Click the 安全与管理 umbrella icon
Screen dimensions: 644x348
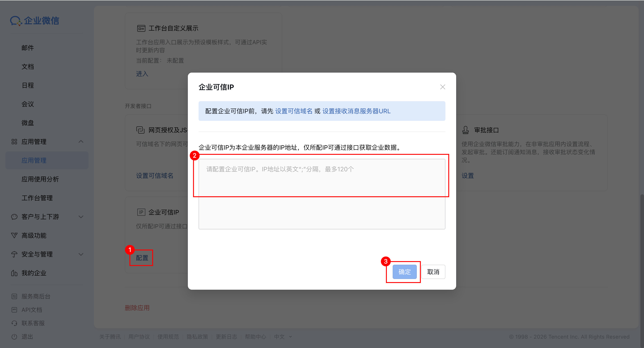pos(14,254)
